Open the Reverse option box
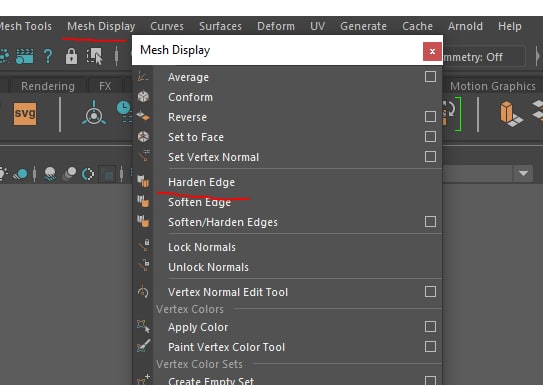 pyautogui.click(x=430, y=117)
